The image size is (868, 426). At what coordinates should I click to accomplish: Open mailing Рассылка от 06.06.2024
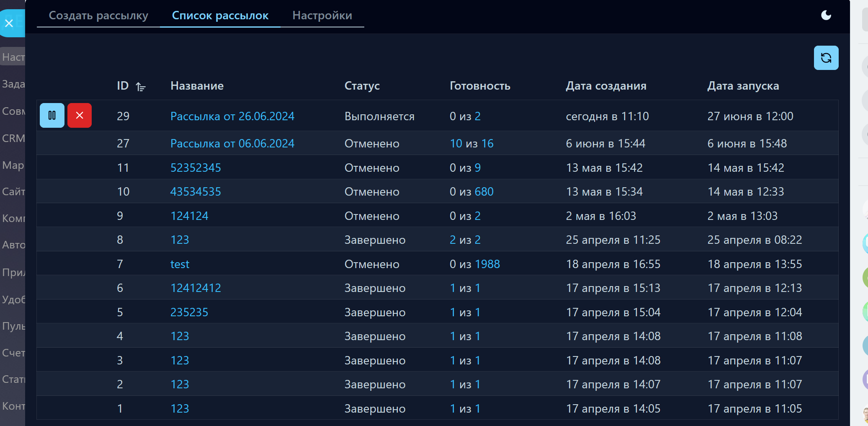coord(232,144)
